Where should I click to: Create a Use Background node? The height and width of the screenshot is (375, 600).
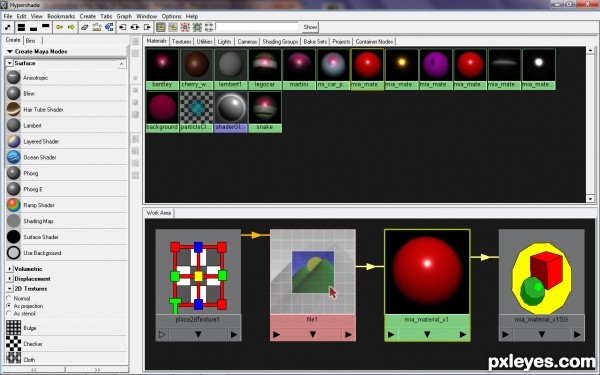point(66,253)
